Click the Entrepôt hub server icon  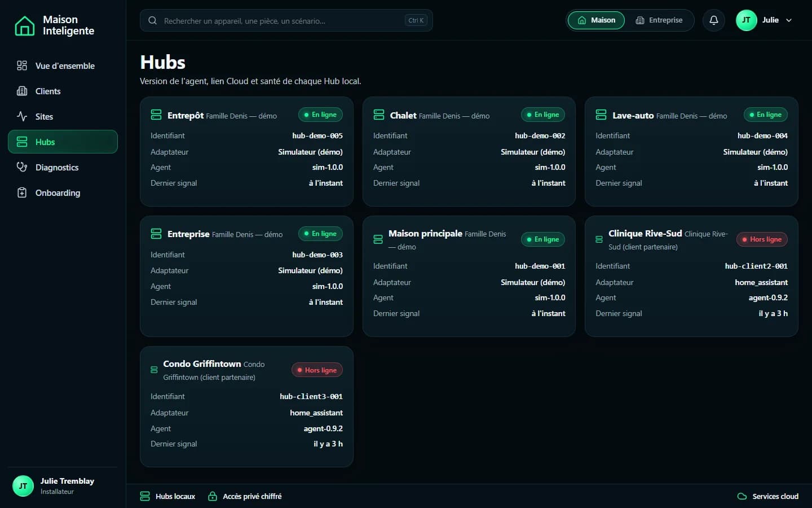pos(156,115)
